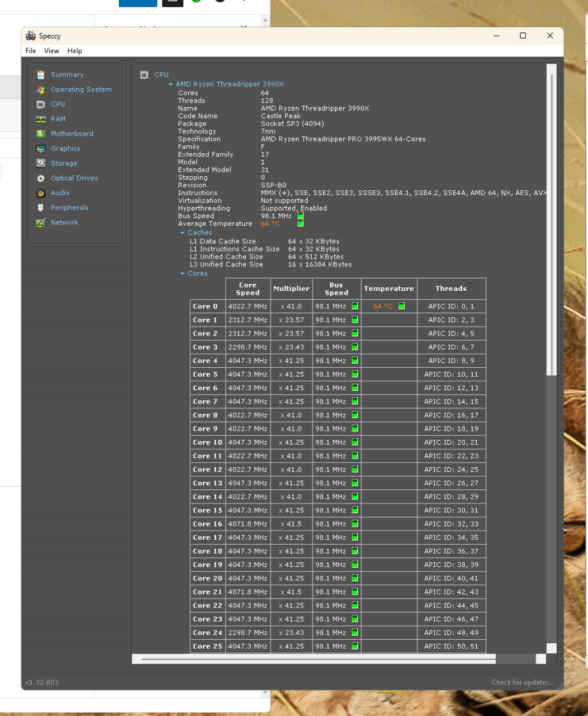Open the Summary section icon
The height and width of the screenshot is (716, 588).
(41, 75)
